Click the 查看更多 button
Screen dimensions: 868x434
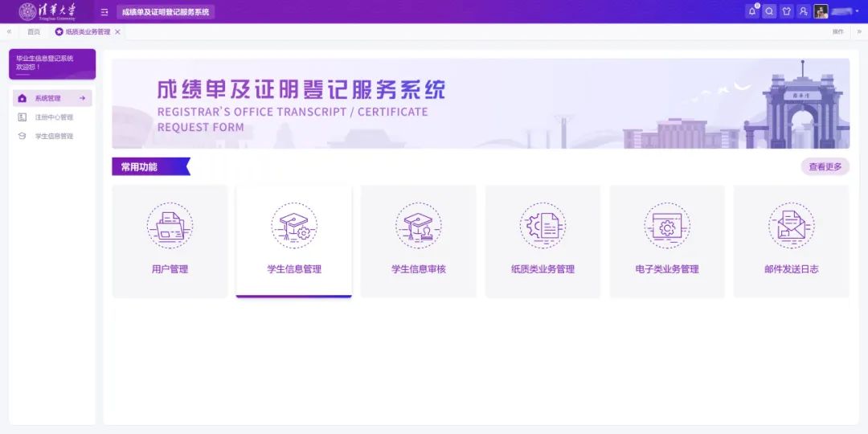pyautogui.click(x=825, y=167)
